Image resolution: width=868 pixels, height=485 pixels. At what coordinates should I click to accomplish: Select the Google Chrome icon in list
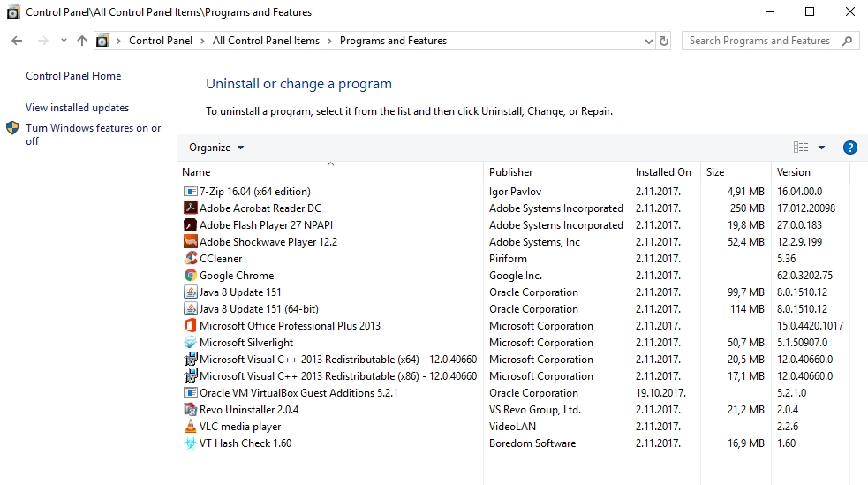(x=190, y=276)
